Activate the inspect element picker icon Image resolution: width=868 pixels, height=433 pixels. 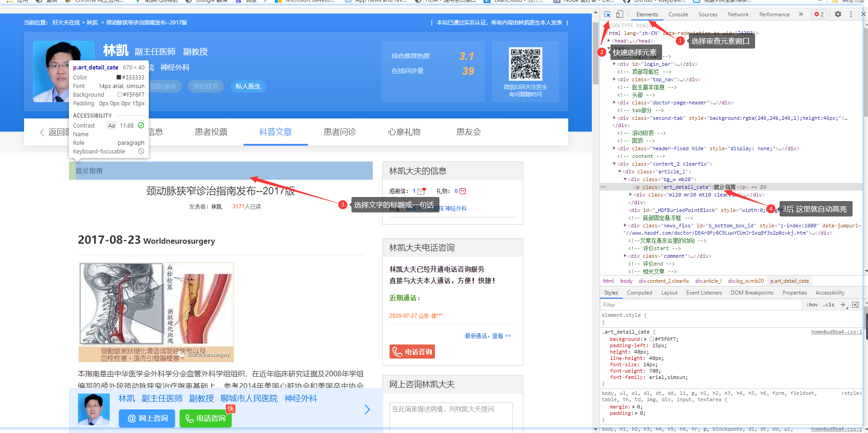pos(607,15)
